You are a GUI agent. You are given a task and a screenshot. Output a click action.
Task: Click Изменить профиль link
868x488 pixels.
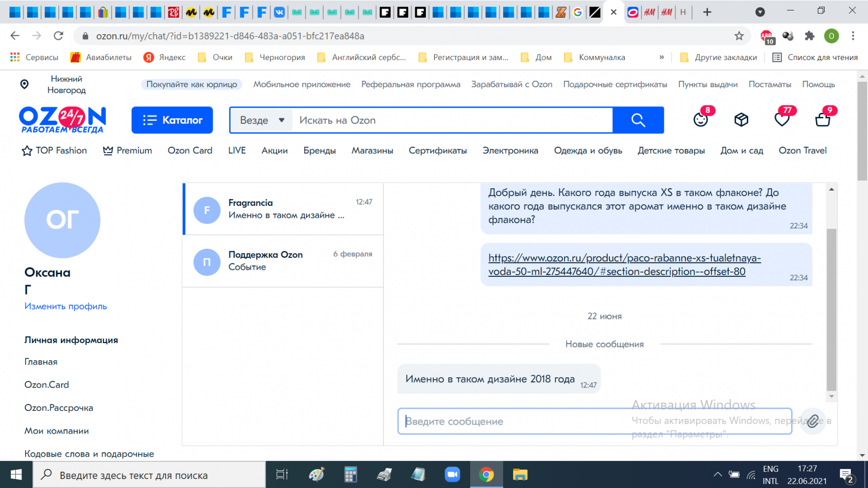[66, 306]
